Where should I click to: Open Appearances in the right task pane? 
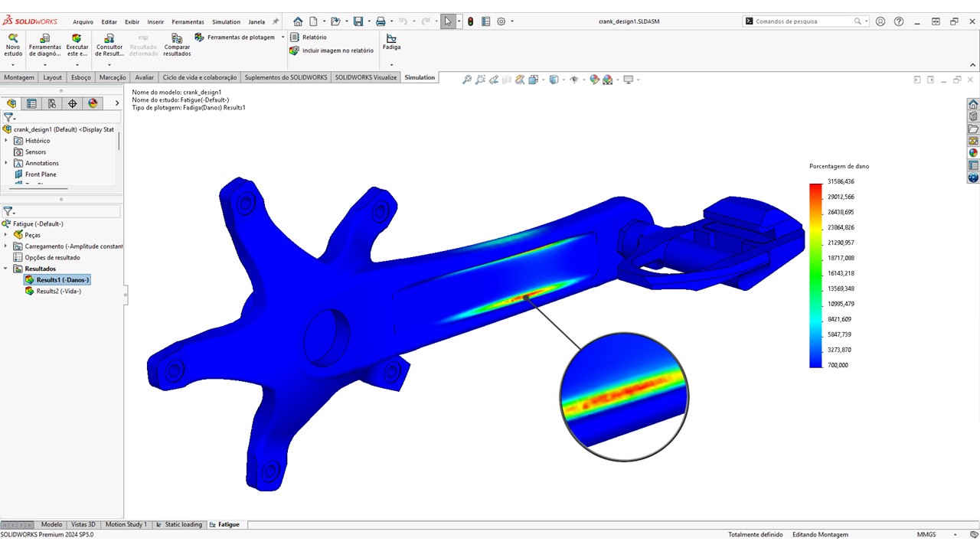973,153
